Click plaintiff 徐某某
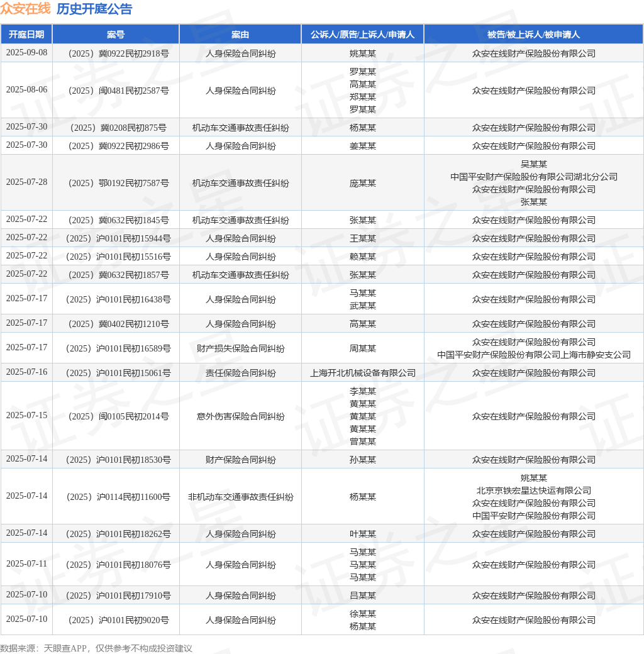 click(363, 614)
